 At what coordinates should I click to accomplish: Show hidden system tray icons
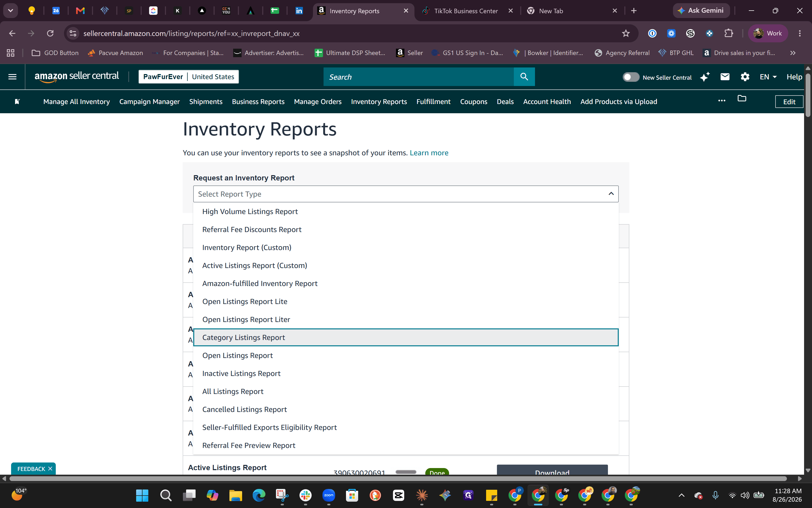(x=681, y=495)
